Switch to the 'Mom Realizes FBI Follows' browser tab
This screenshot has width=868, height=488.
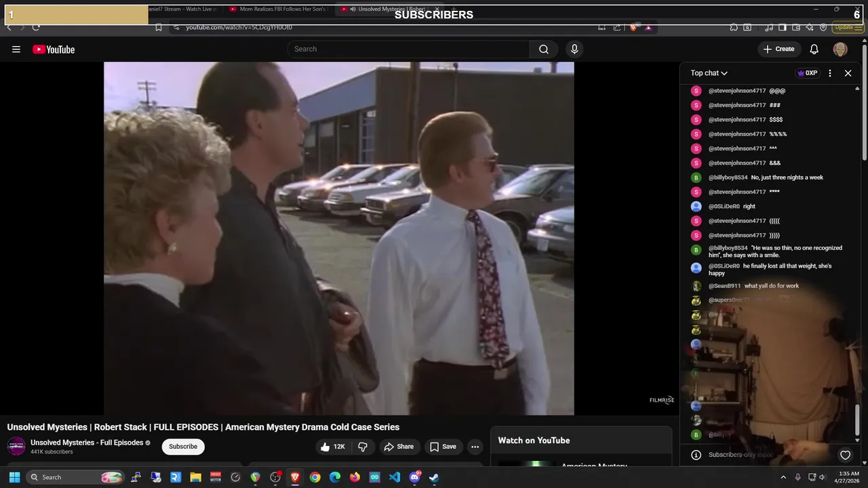click(x=278, y=9)
